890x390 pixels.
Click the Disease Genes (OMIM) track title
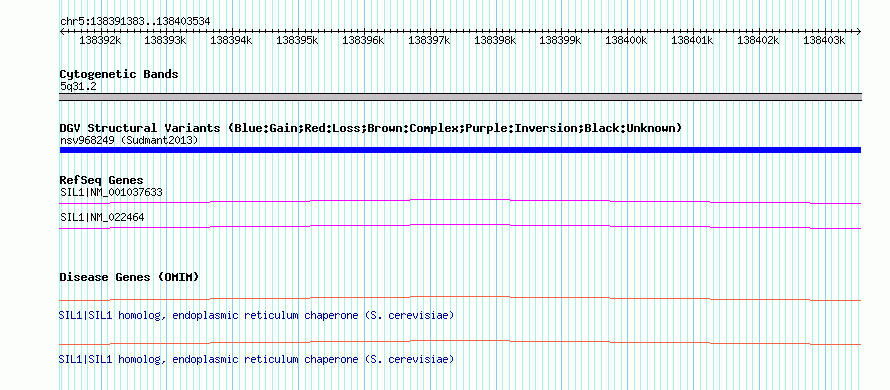click(x=129, y=277)
